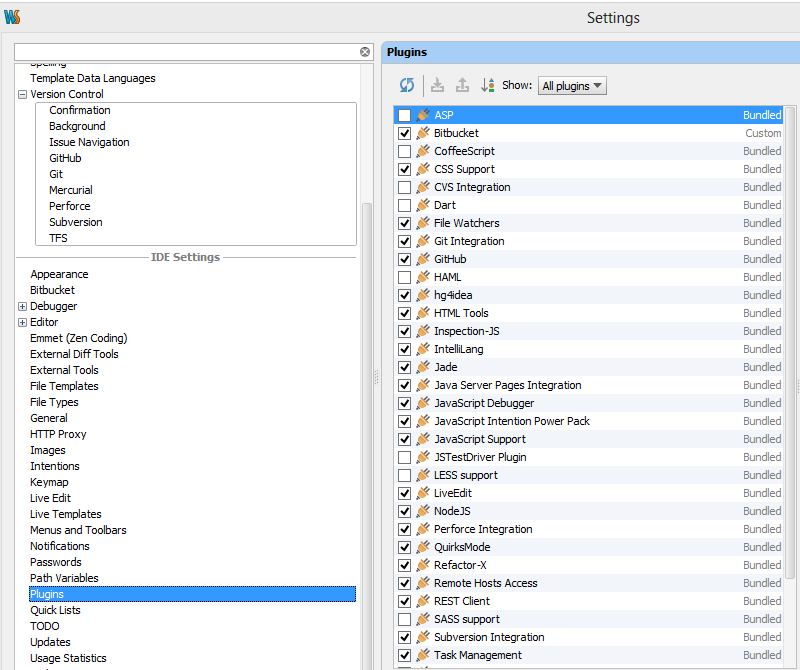This screenshot has width=800, height=670.
Task: Uncheck the CSS Support plugin
Action: coord(405,169)
